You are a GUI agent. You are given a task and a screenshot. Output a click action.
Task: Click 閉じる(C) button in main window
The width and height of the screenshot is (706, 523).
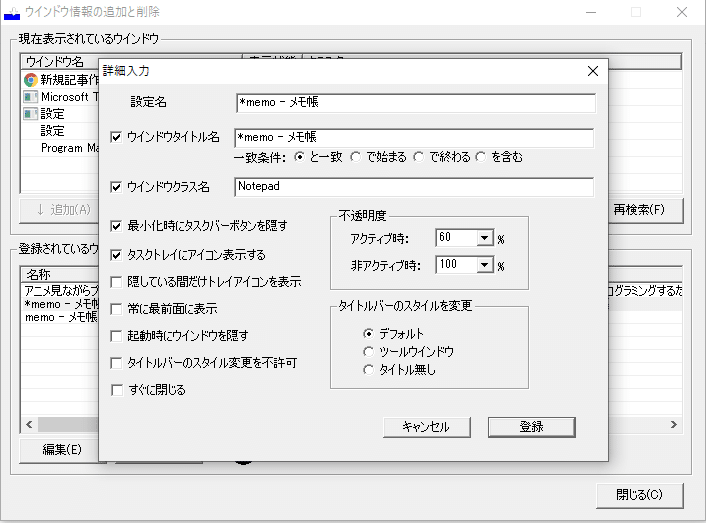click(x=639, y=495)
